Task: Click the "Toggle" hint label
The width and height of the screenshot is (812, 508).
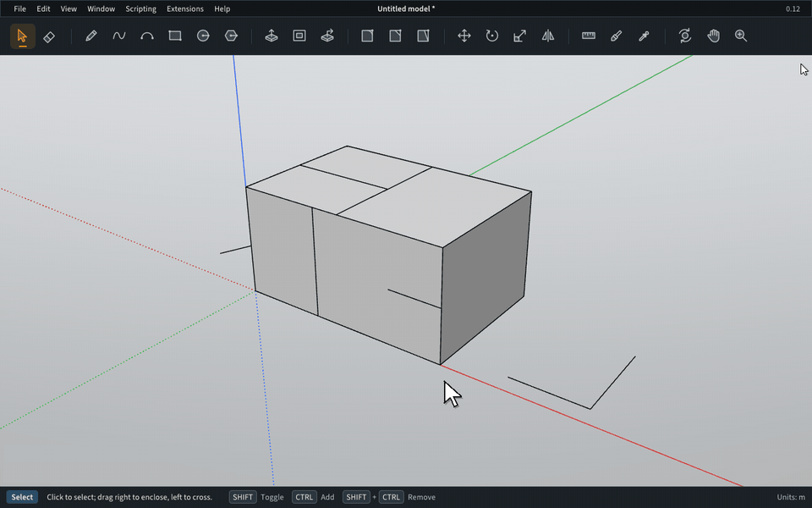Action: (272, 497)
